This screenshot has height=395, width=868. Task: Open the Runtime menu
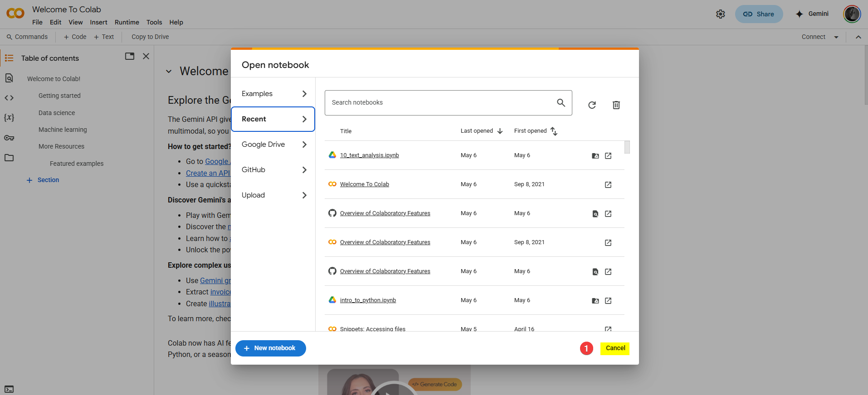pos(127,22)
